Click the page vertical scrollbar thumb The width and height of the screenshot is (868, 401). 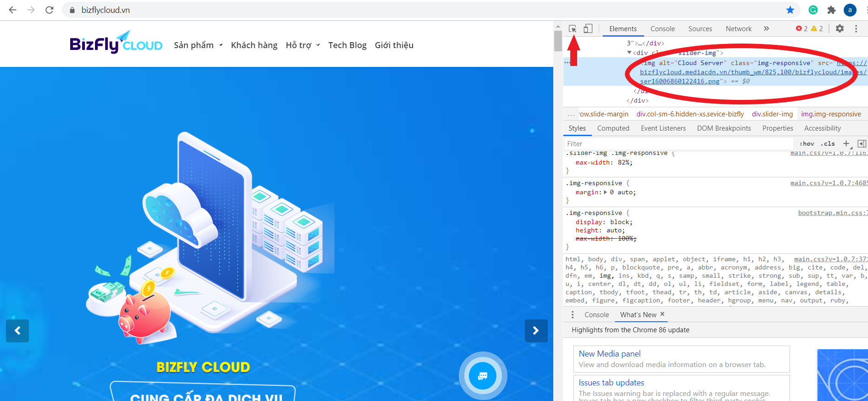point(558,41)
